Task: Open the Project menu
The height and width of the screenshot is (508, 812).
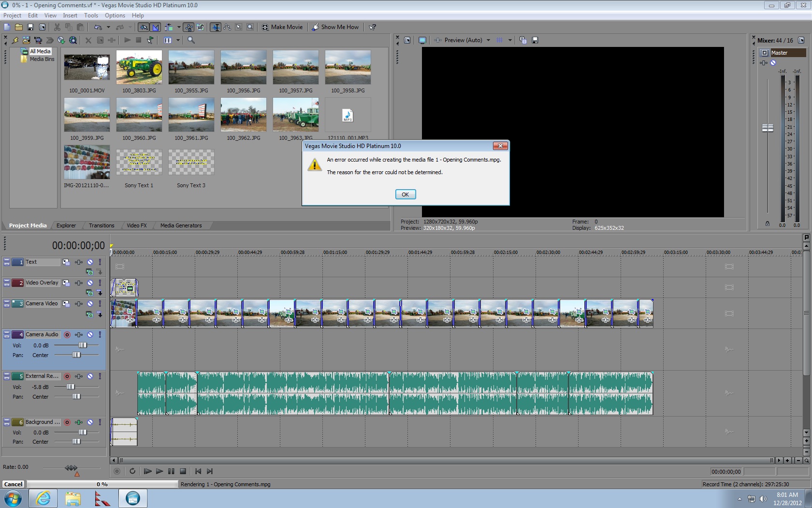Action: (12, 15)
